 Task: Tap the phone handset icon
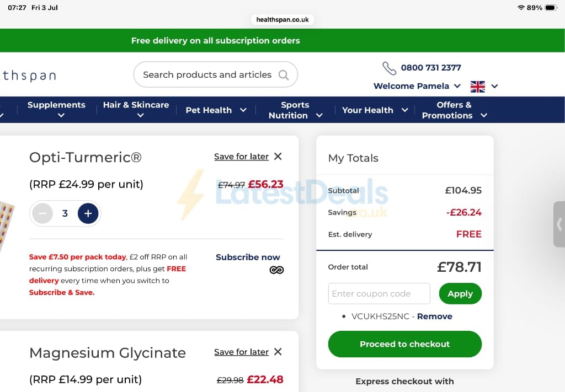tap(389, 68)
